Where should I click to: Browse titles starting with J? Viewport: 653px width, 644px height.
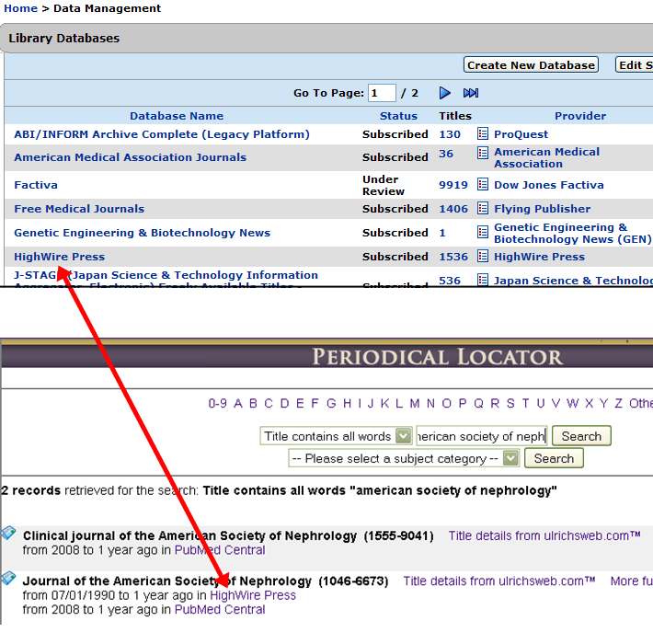371,403
